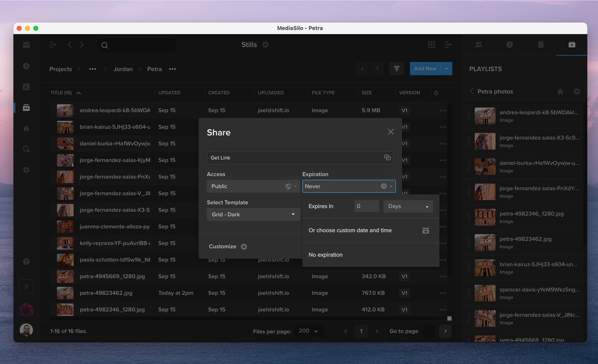This screenshot has height=364, width=598.
Task: Open the info panel tab
Action: click(x=509, y=45)
